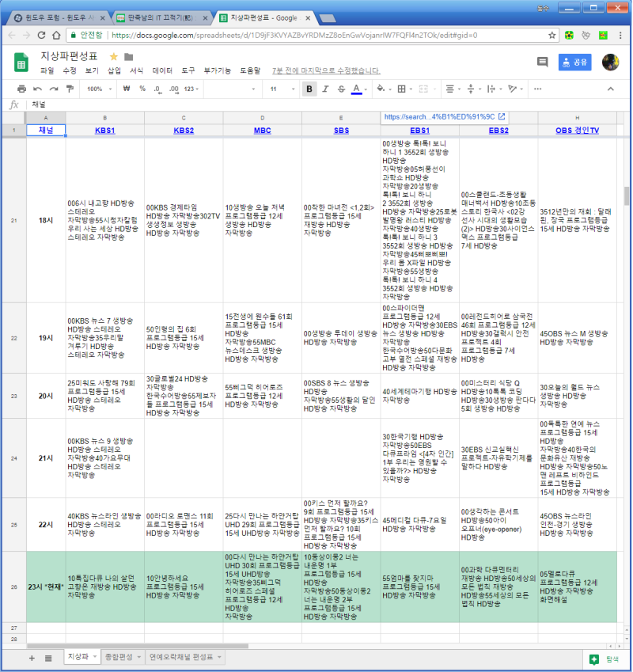Open the last-edited revision history link

[x=326, y=70]
